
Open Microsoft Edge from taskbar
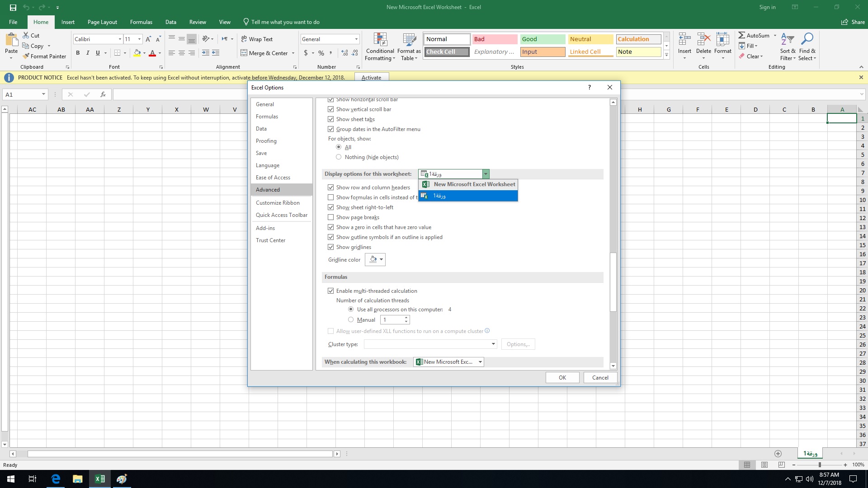pyautogui.click(x=56, y=479)
